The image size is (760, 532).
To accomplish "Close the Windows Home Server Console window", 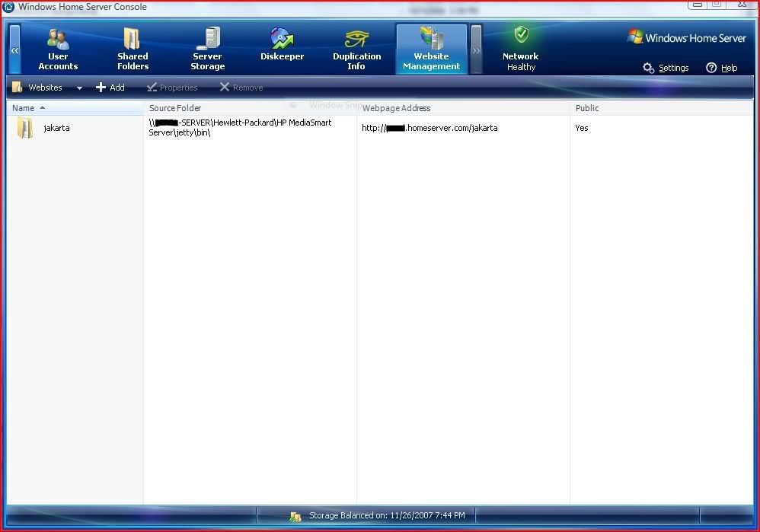I will [742, 5].
